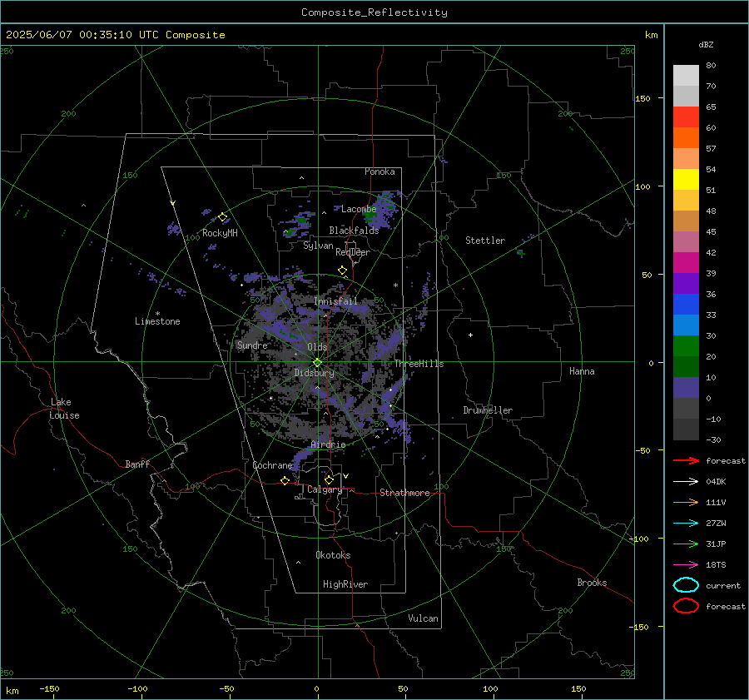Pick the lightest gray 80-70 dBZ swatch
749x700 pixels.
686,75
